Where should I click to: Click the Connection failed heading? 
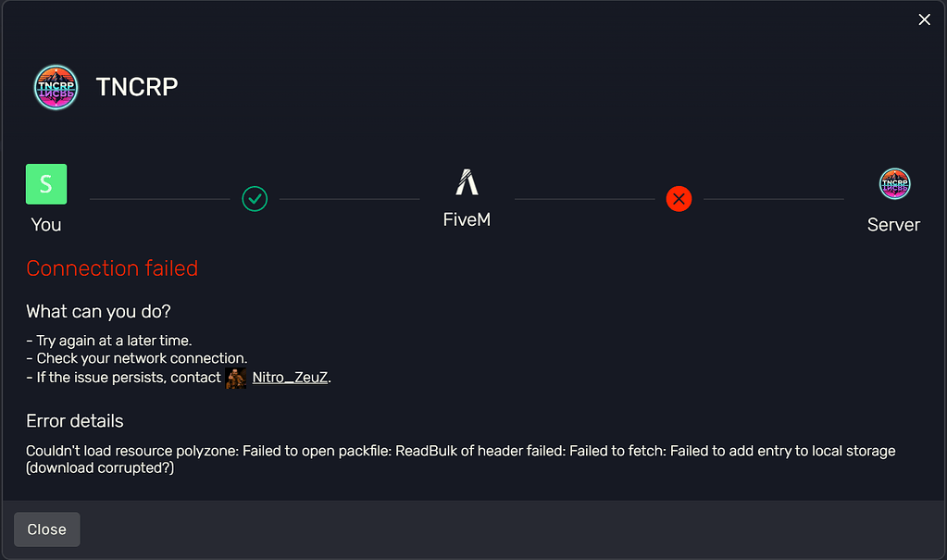pyautogui.click(x=112, y=268)
